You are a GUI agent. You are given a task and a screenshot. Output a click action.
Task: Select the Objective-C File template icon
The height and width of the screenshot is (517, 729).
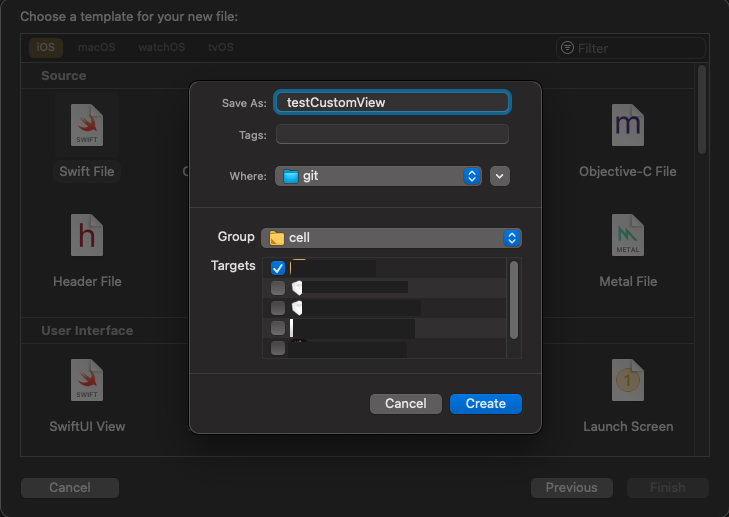click(x=628, y=125)
